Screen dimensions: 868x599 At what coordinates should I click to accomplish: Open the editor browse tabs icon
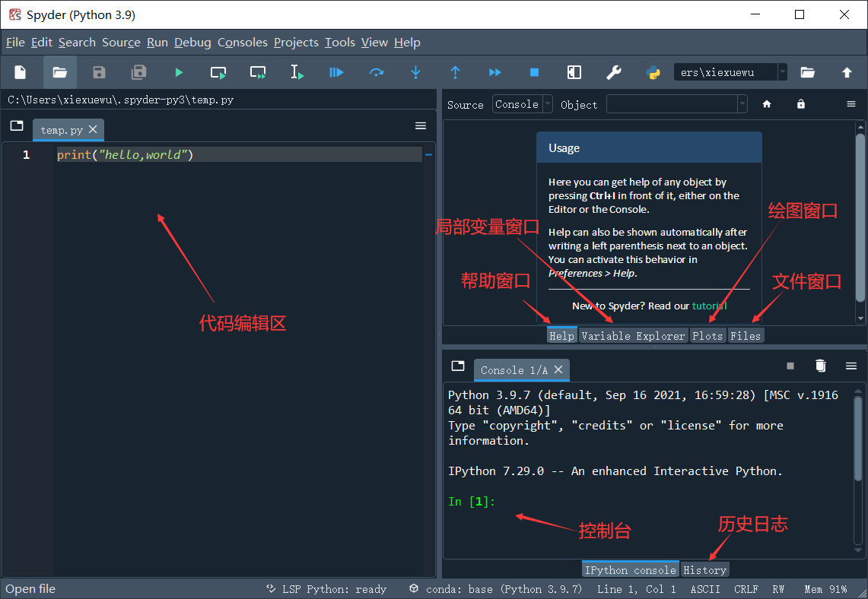click(17, 125)
